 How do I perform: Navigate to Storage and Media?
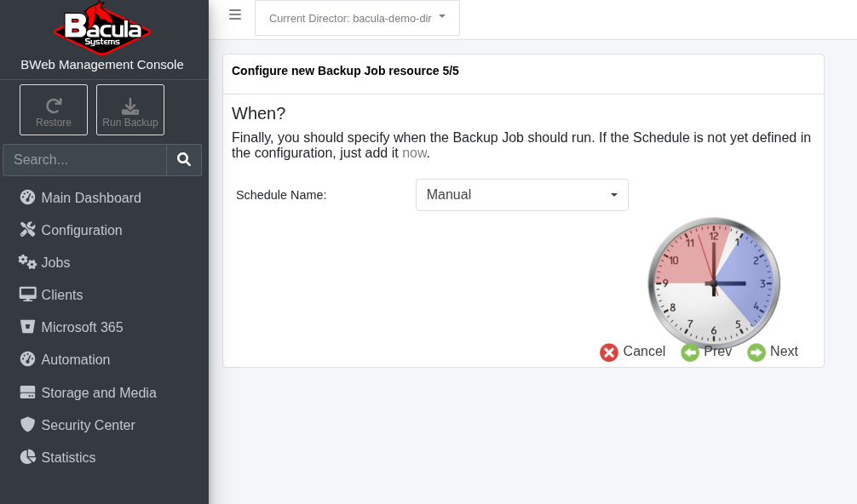click(99, 392)
